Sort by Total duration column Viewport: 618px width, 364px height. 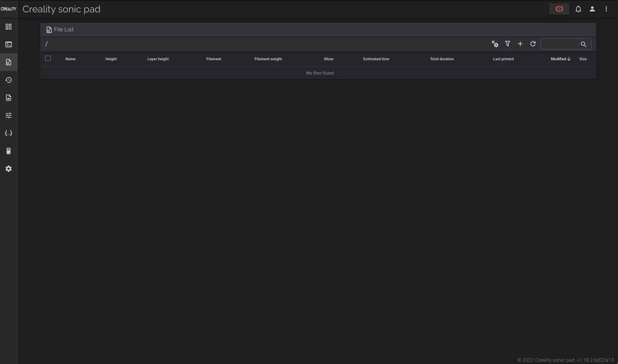click(442, 59)
